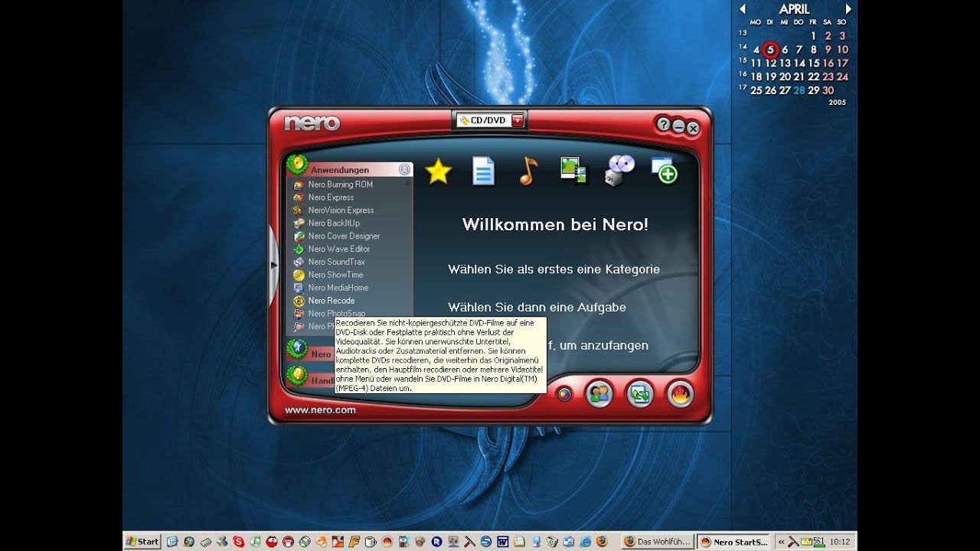This screenshot has width=980, height=551.
Task: Click the APRIL month title in calendar
Action: pos(795,9)
